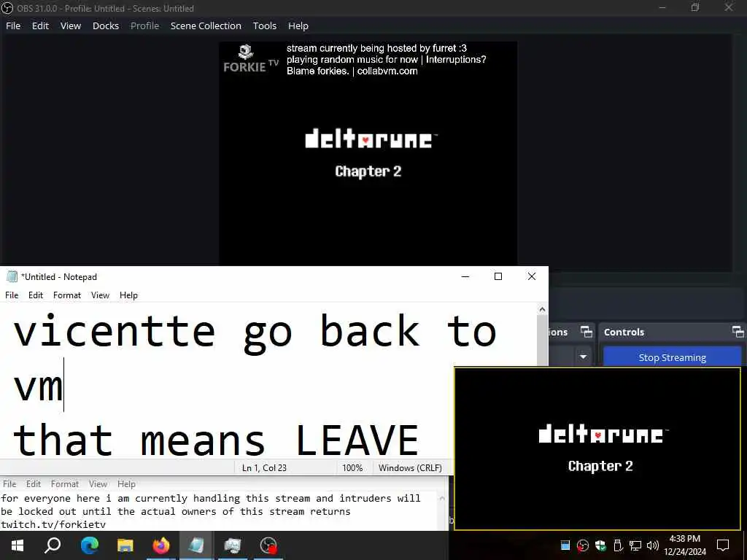Minimize the Untitled Notepad window
This screenshot has height=560, width=747.
coord(465,276)
